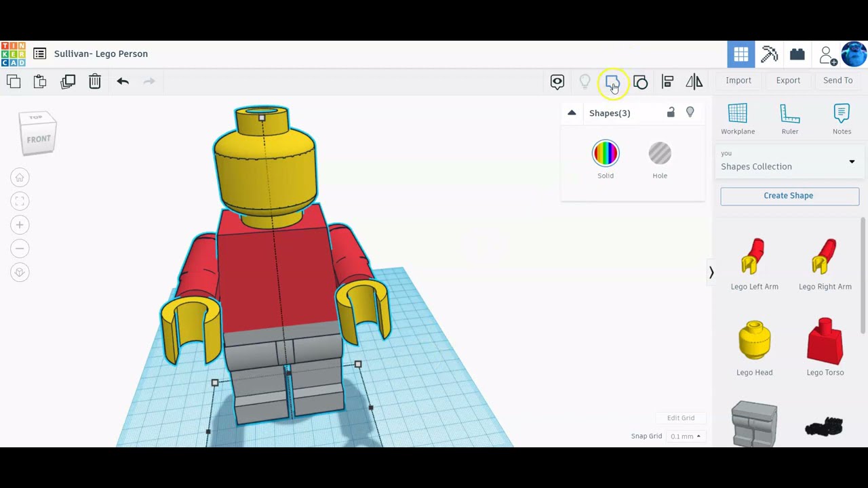The image size is (868, 488).
Task: Set shapes to Hole swatch
Action: pyautogui.click(x=660, y=154)
